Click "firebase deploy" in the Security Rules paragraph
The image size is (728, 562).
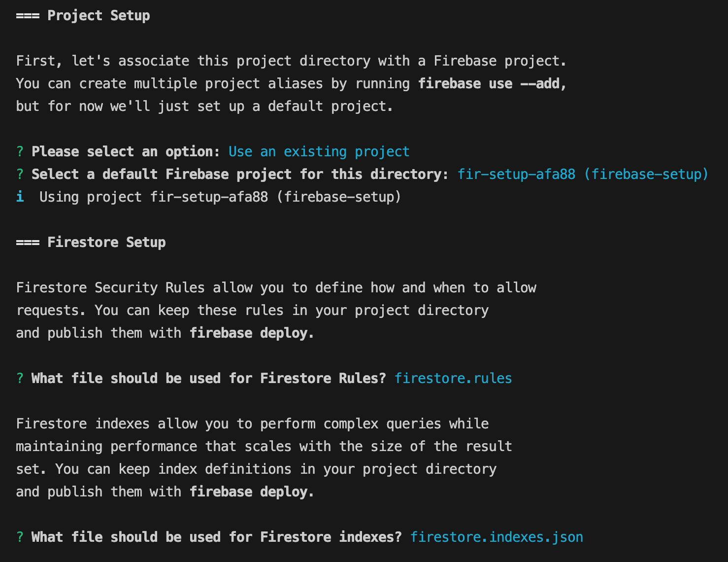[249, 333]
